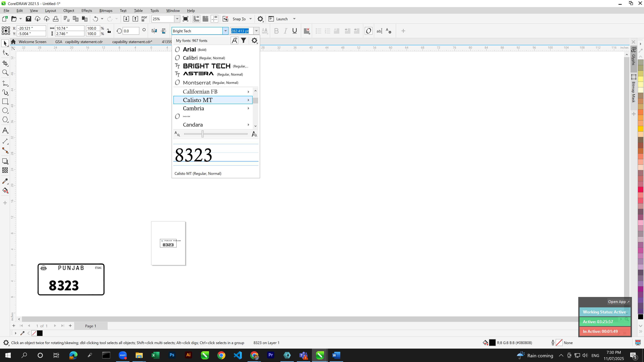Viewport: 644px width, 362px height.
Task: Open the Layout menu
Action: pyautogui.click(x=50, y=11)
